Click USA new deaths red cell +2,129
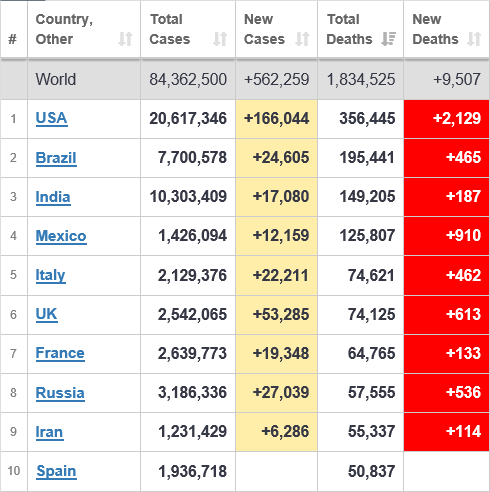This screenshot has width=490, height=492. tap(446, 119)
